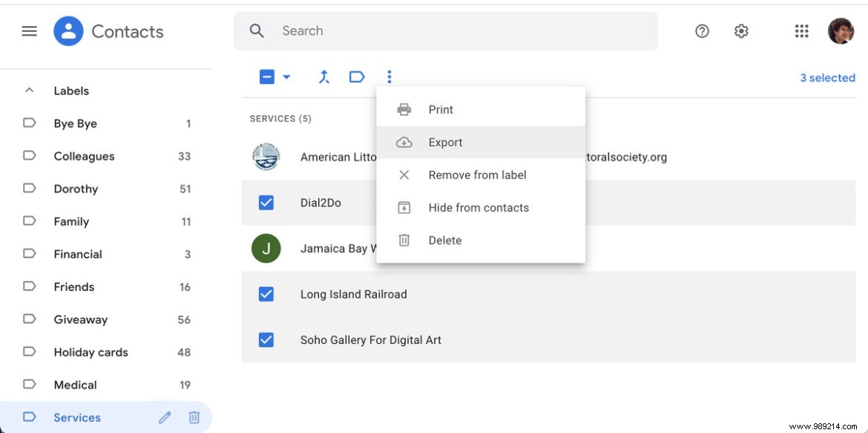The image size is (868, 433).
Task: Open the Help icon
Action: [x=701, y=30]
